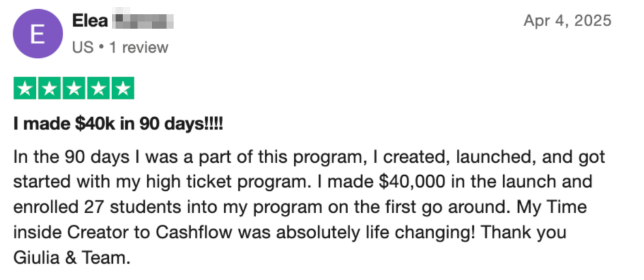Viewport: 644px width, 280px height.
Task: Click the "Apr 4, 2025" review date
Action: [567, 21]
